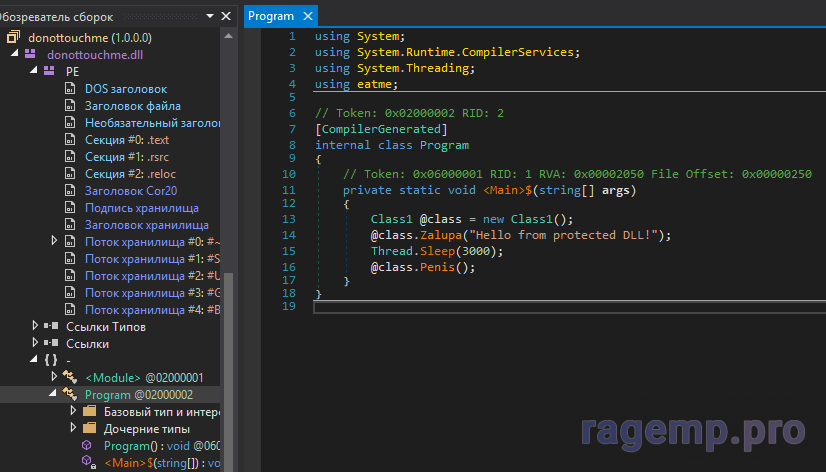
Task: Open the assembly explorer panel dropdown menu
Action: tap(210, 16)
